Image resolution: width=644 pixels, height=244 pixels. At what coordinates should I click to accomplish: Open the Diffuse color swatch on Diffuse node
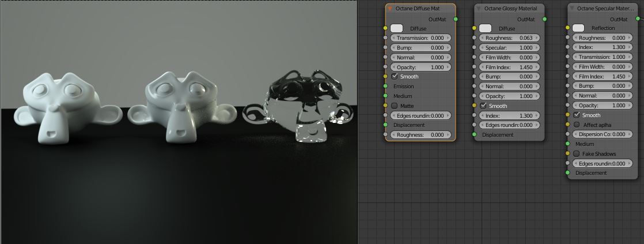point(397,28)
